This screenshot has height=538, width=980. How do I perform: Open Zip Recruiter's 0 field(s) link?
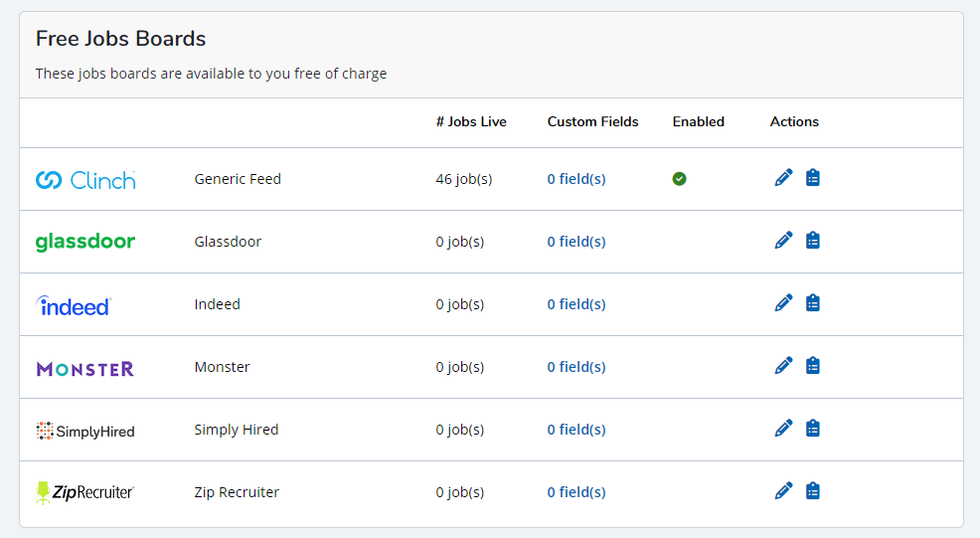point(576,491)
